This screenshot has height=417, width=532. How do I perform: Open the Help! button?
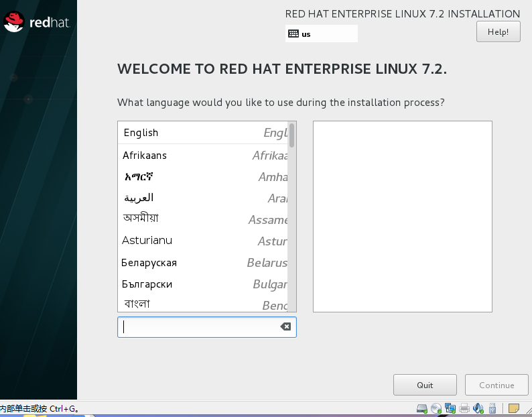498,32
